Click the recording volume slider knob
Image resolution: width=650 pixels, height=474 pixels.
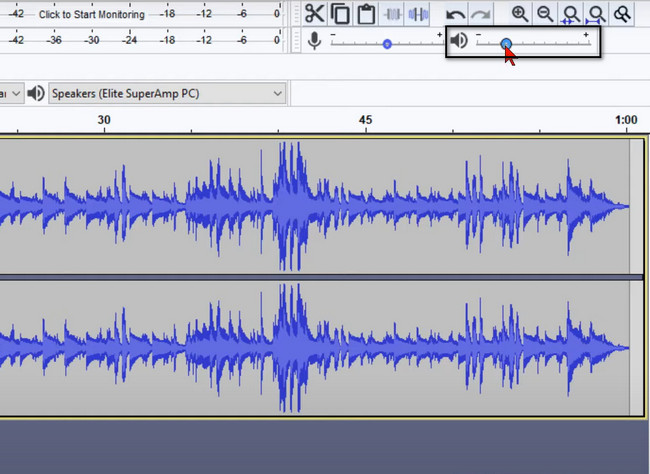pos(387,44)
